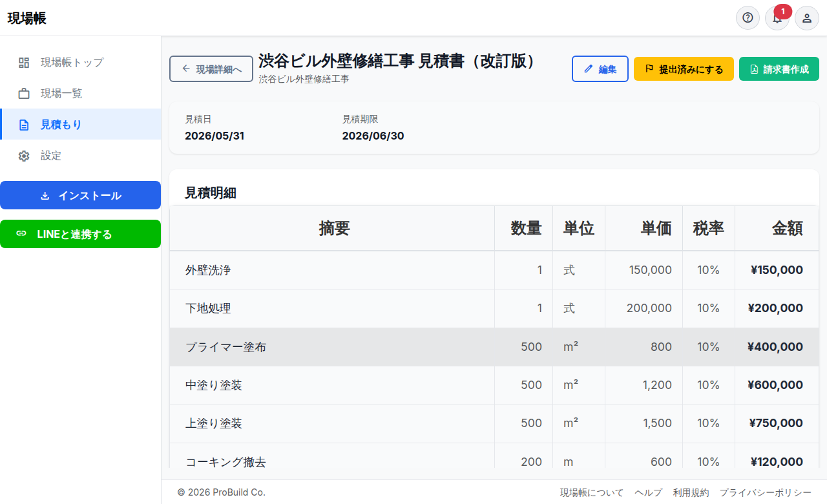Click amount ¥200,000
This screenshot has height=504, width=827.
pos(775,308)
